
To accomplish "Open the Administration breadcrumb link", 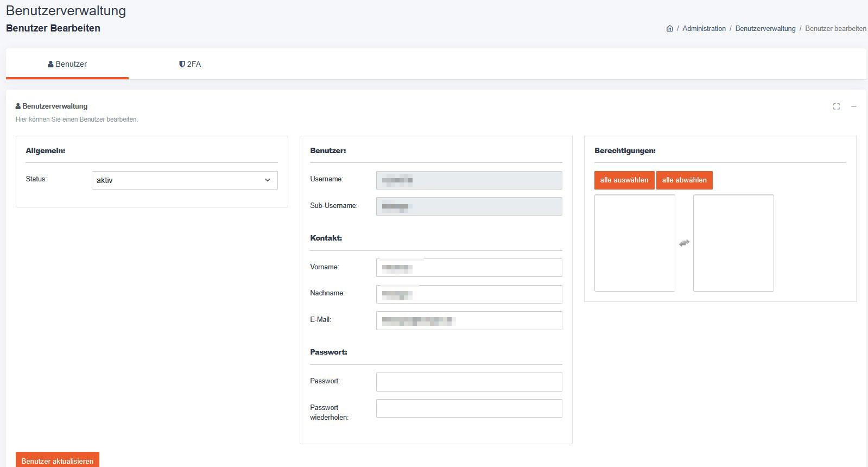I will [x=704, y=29].
